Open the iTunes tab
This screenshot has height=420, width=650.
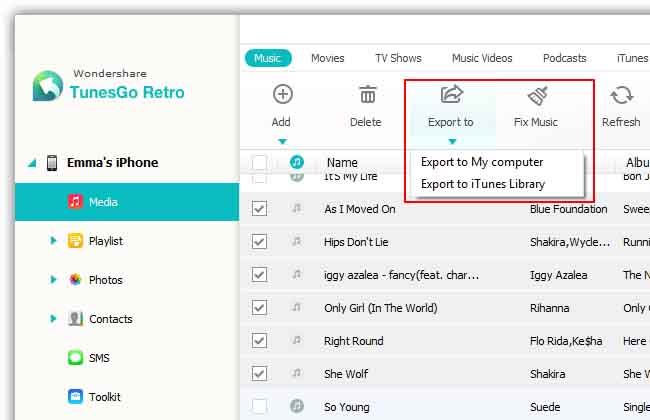[633, 58]
